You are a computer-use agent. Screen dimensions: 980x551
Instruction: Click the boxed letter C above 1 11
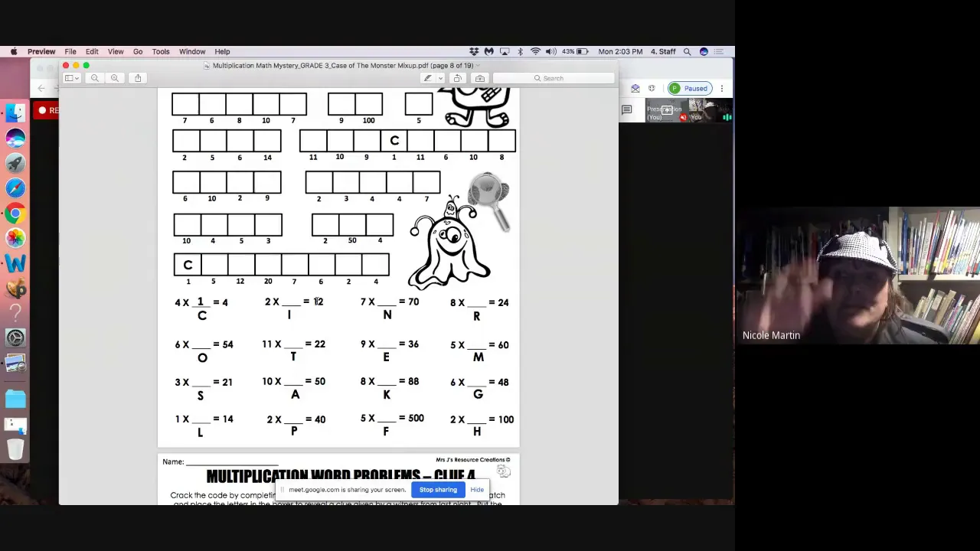394,141
